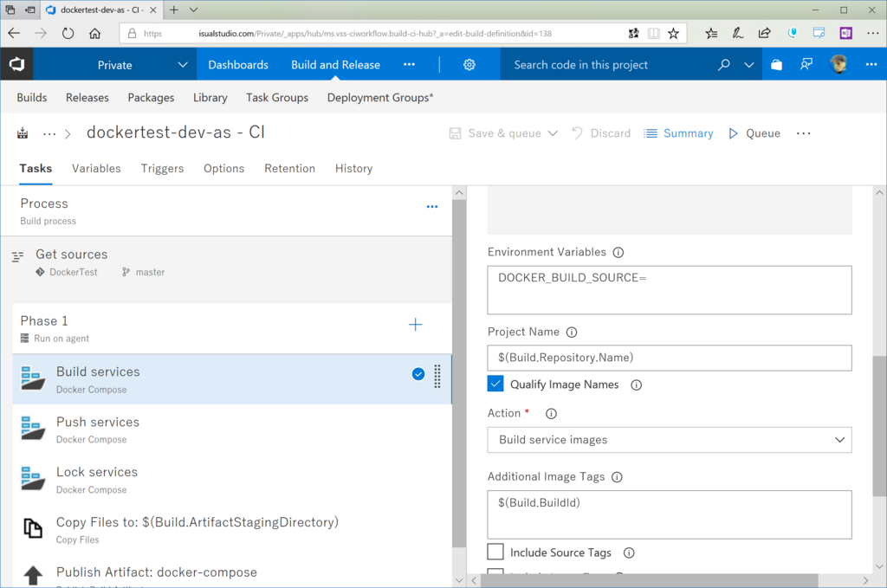887x588 pixels.
Task: Open the more actions ellipsis beside Queue
Action: [803, 133]
